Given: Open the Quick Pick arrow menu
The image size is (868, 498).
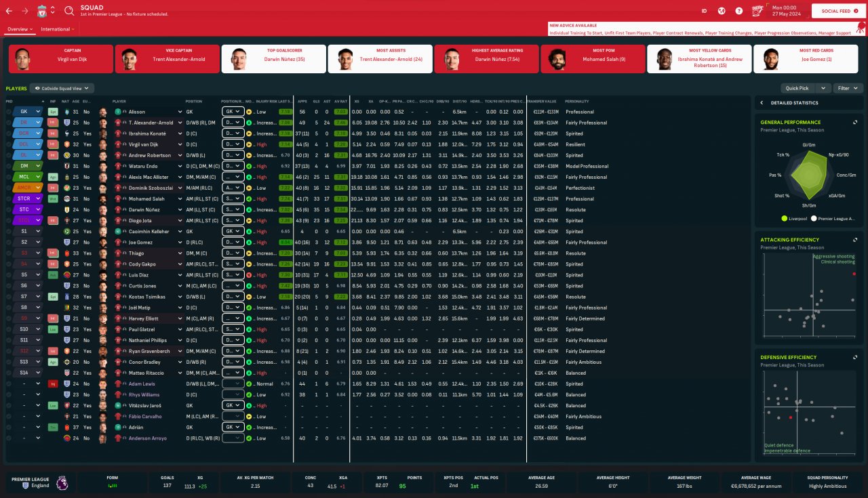Looking at the screenshot, I should point(823,88).
